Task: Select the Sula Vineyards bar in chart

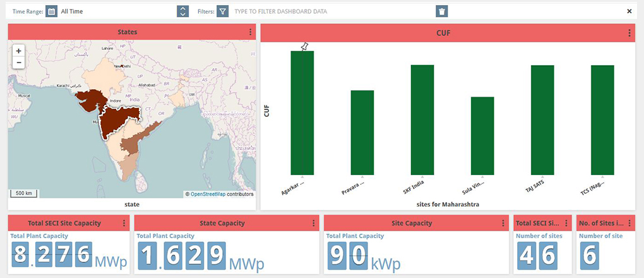Action: pos(482,136)
